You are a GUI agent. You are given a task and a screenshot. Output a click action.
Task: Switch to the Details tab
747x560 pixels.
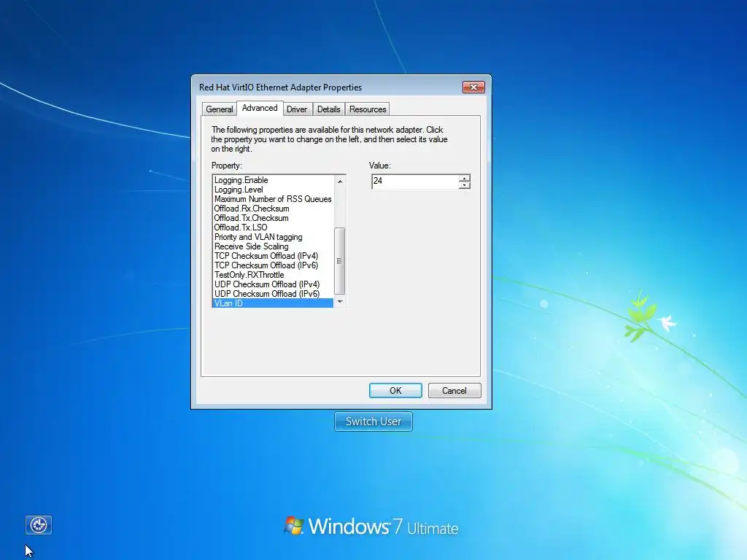click(329, 109)
